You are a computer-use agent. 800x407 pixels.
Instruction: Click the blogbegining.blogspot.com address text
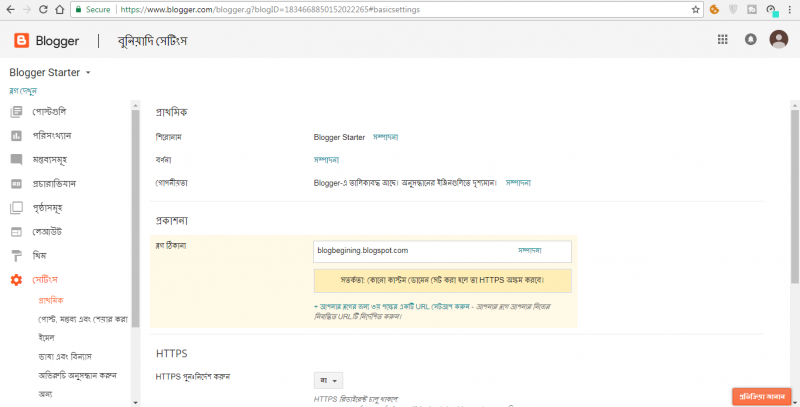tap(363, 250)
